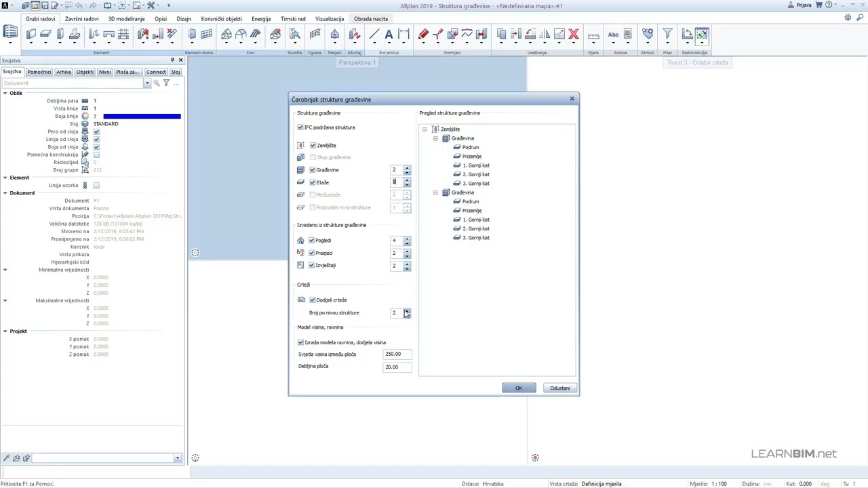The width and height of the screenshot is (868, 488).
Task: Select the Line tool in Brzi pristup
Action: 374,34
